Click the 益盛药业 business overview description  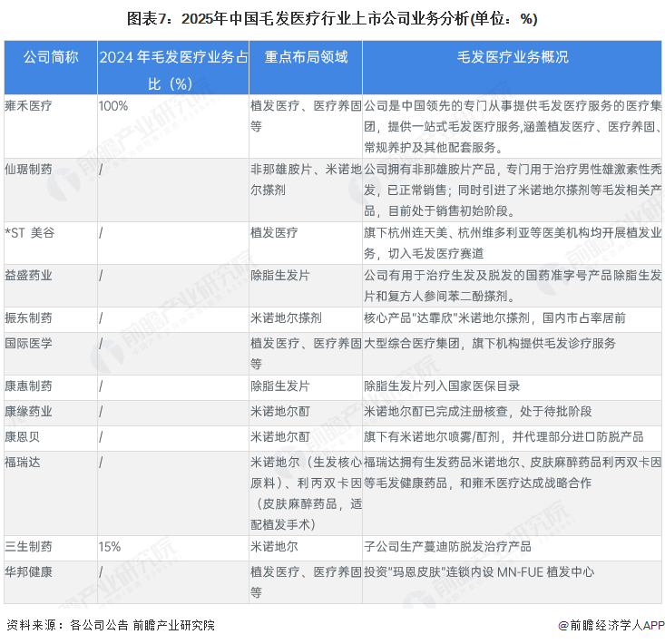click(x=513, y=286)
